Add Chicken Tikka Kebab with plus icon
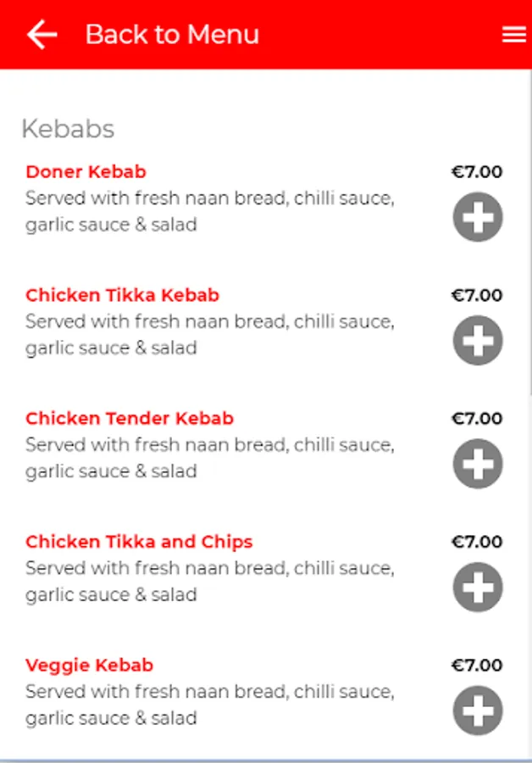The width and height of the screenshot is (532, 763). pos(478,340)
